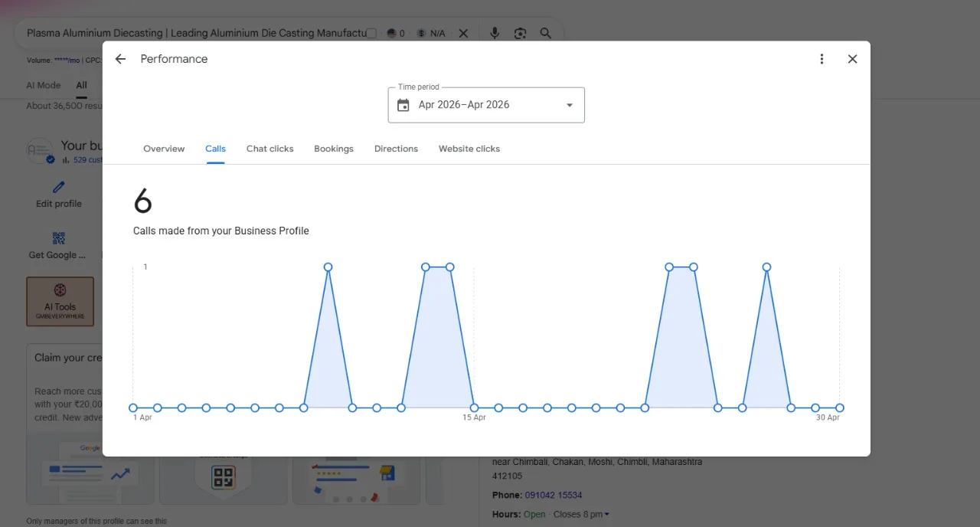
Task: Click Only managers of this profile note
Action: (96, 521)
